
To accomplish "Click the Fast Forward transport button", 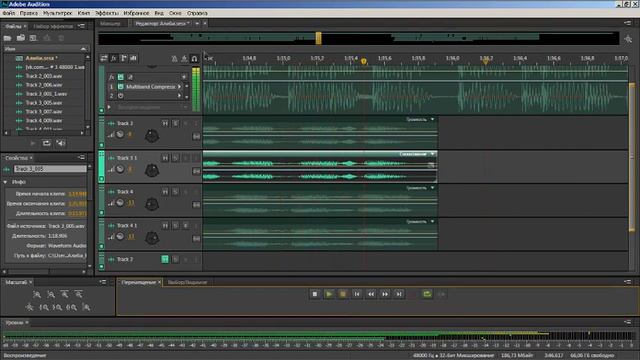I will 385,294.
